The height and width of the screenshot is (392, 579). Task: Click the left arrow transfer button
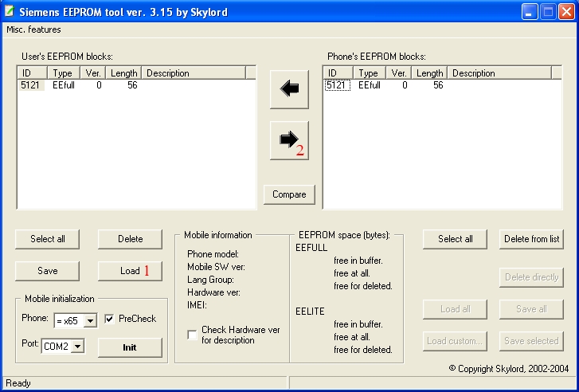(289, 89)
